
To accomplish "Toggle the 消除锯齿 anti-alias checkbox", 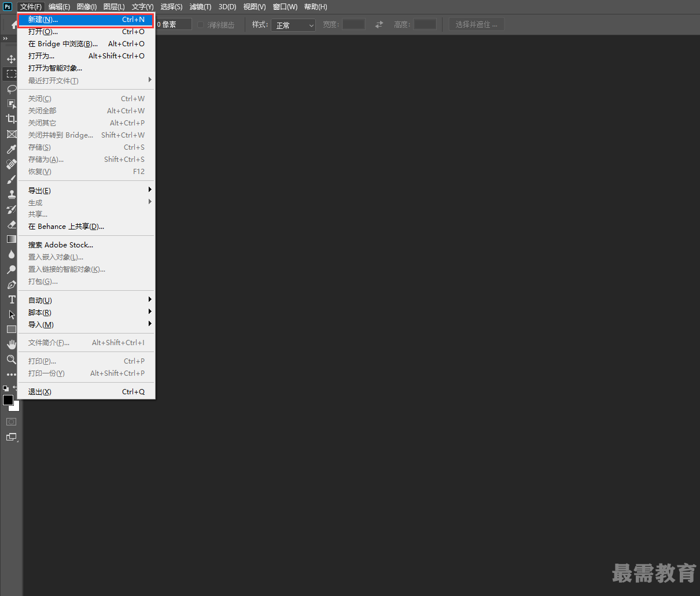I will pos(201,25).
